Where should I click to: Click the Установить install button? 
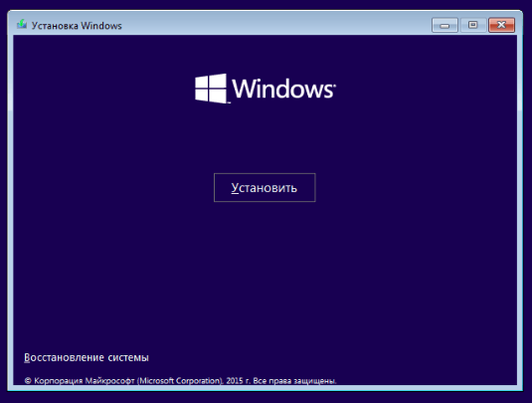pos(265,188)
